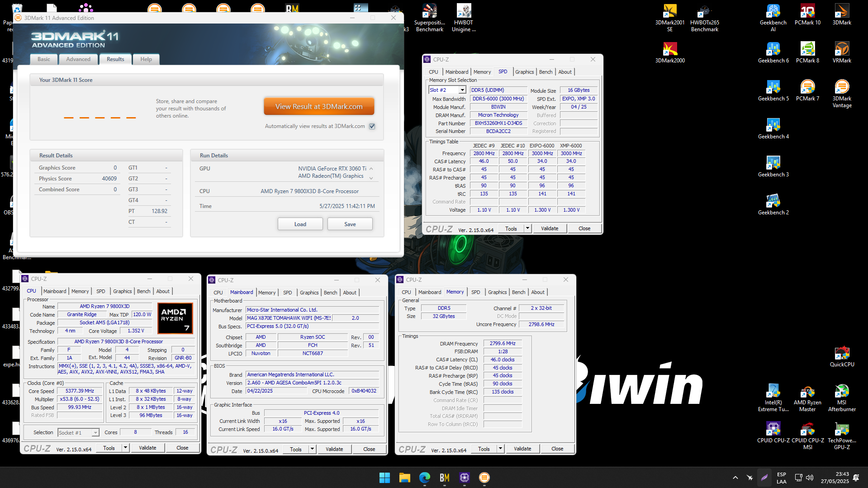
Task: Open the HWBOT Unigine desktop icon
Action: (x=464, y=18)
